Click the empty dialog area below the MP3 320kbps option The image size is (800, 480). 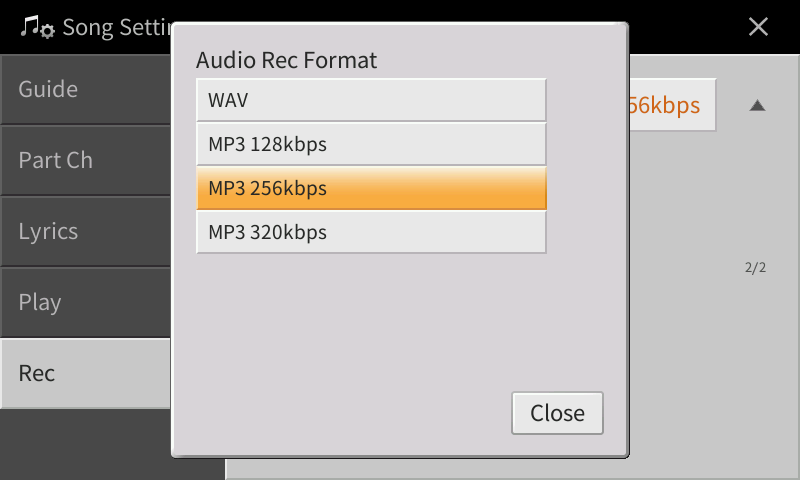[371, 320]
